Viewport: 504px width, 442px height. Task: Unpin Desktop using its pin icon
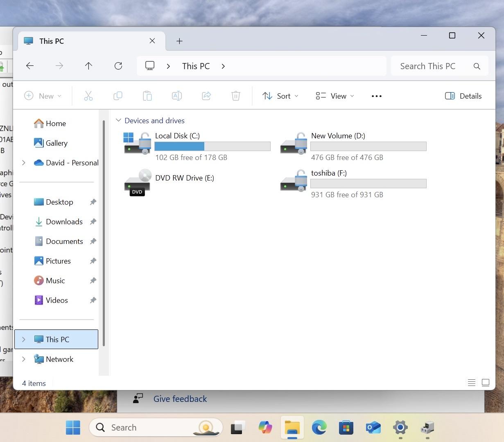pos(93,202)
